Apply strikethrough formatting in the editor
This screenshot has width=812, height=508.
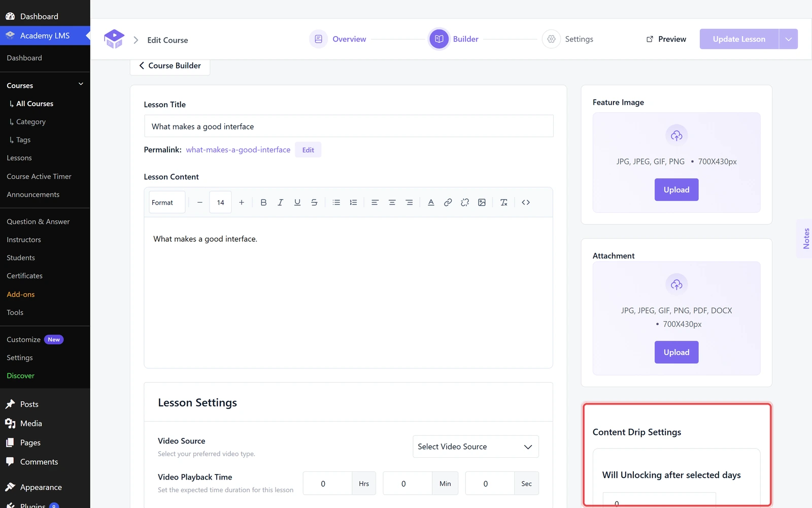[314, 202]
